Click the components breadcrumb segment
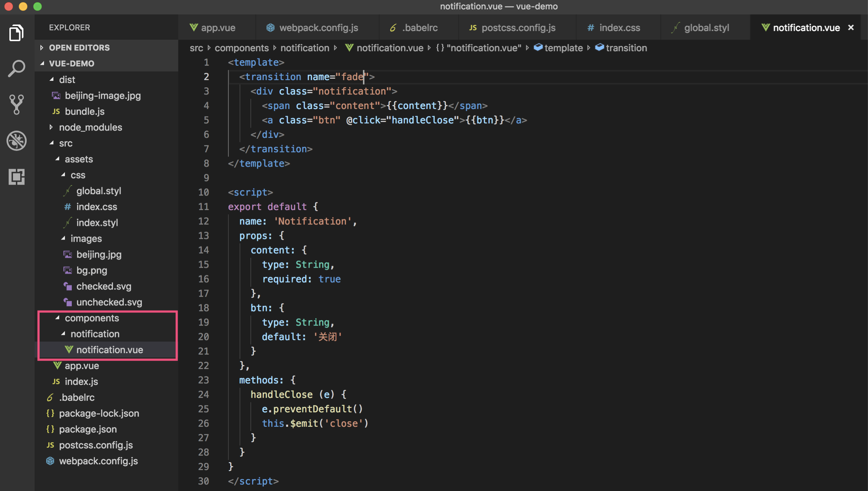Screen dimensions: 868x491 [x=241, y=48]
